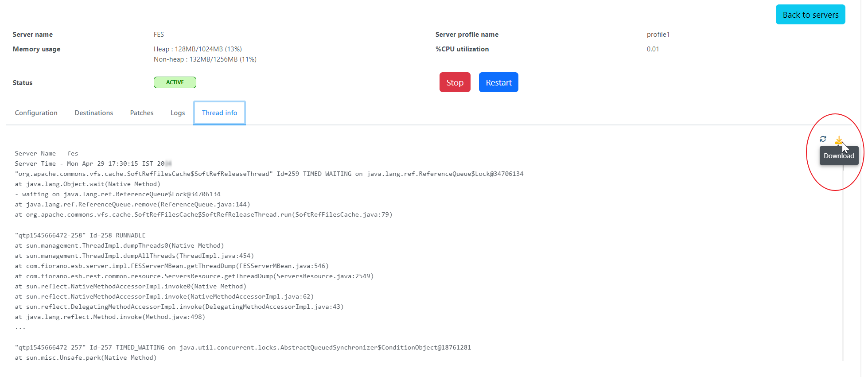Click the orange download thread dump icon
This screenshot has width=868, height=377.
coord(838,140)
